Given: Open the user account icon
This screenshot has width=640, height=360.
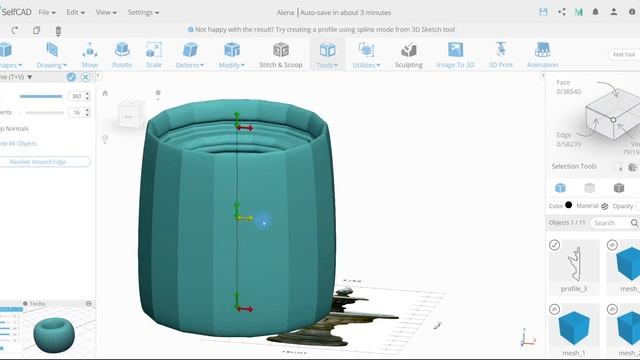Looking at the screenshot, I should coord(613,12).
